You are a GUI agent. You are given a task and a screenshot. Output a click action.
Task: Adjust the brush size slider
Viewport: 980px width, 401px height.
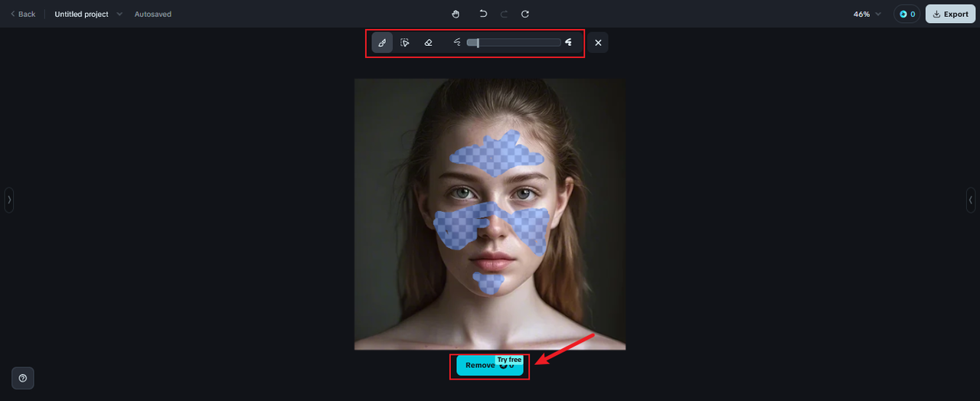[514, 42]
